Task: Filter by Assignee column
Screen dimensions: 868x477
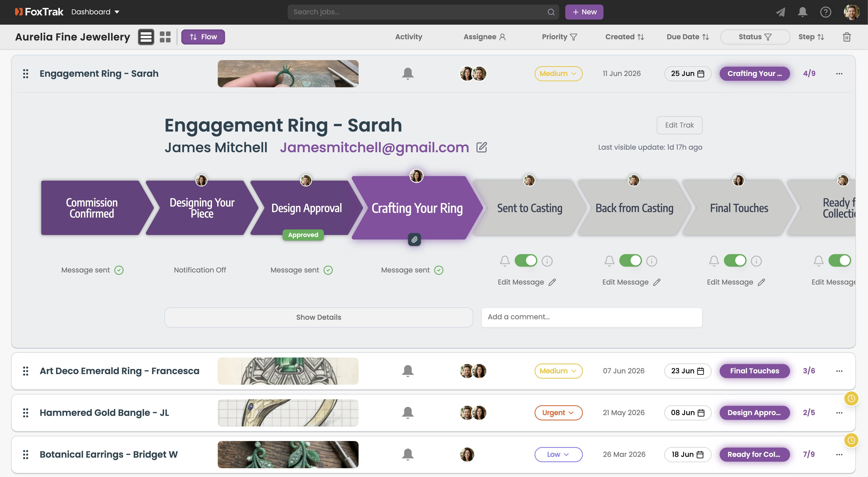Action: click(x=485, y=37)
